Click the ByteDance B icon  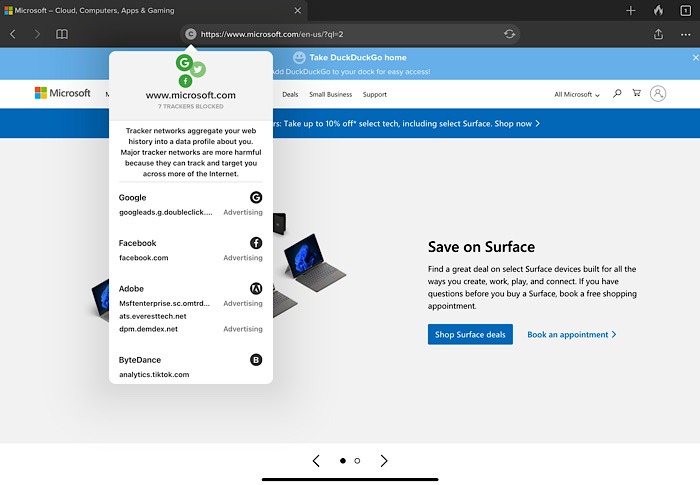pyautogui.click(x=256, y=360)
